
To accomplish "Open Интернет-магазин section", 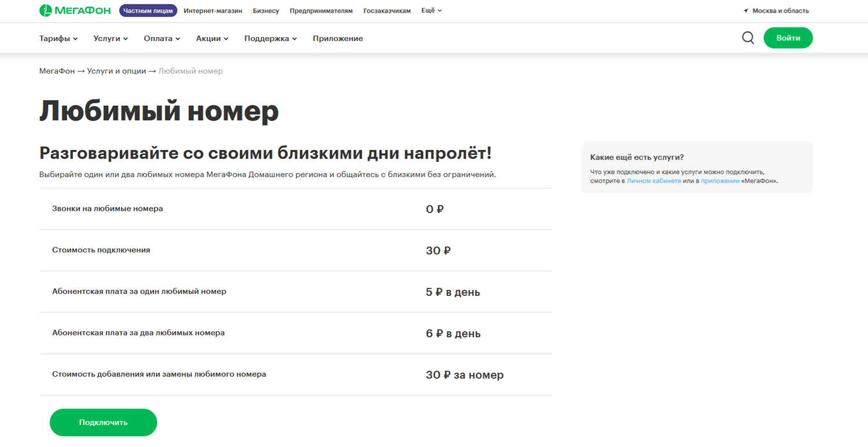I will 213,11.
